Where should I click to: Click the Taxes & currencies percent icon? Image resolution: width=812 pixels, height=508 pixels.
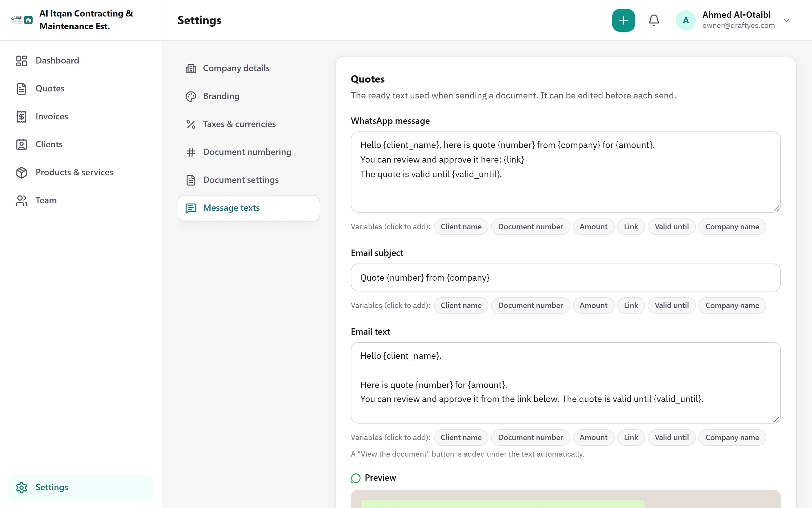point(191,124)
